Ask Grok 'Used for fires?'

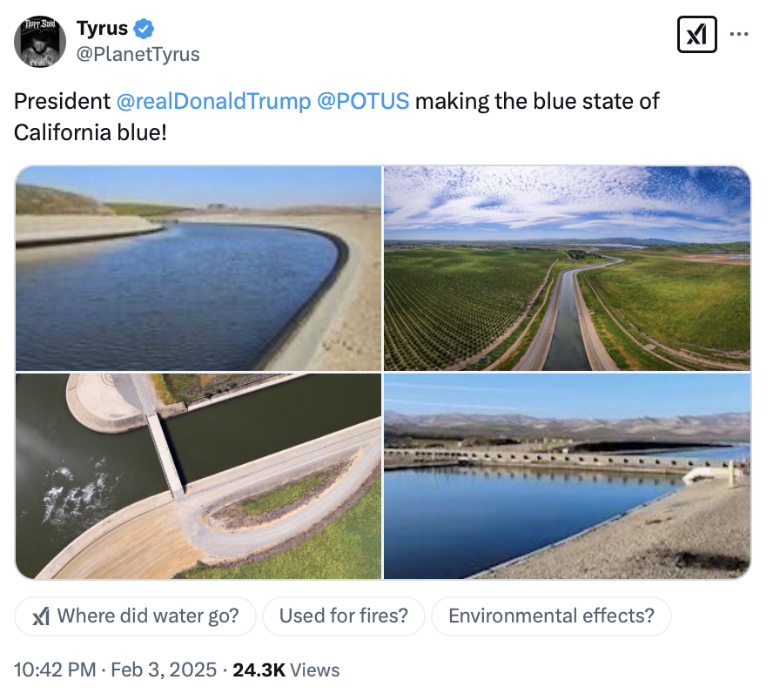coord(343,616)
